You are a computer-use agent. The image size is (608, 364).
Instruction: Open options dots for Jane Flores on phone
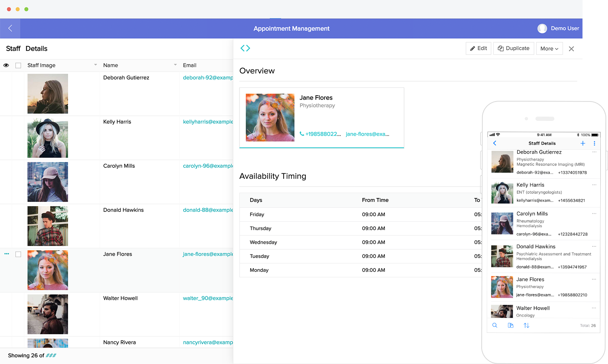tap(594, 279)
